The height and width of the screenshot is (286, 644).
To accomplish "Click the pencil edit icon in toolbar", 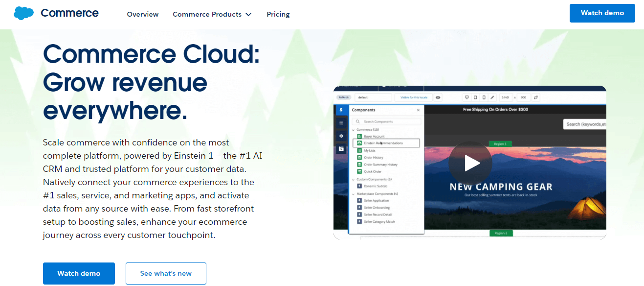I will pos(492,97).
